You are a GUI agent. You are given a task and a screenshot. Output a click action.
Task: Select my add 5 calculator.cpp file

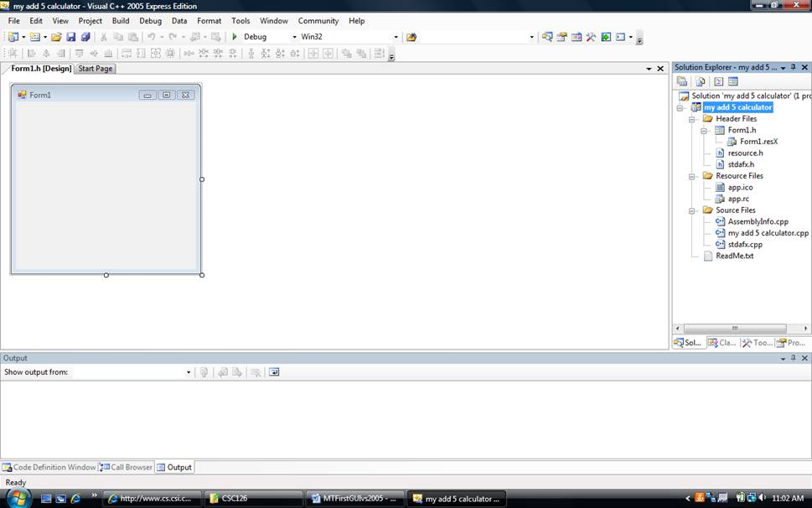coord(768,233)
